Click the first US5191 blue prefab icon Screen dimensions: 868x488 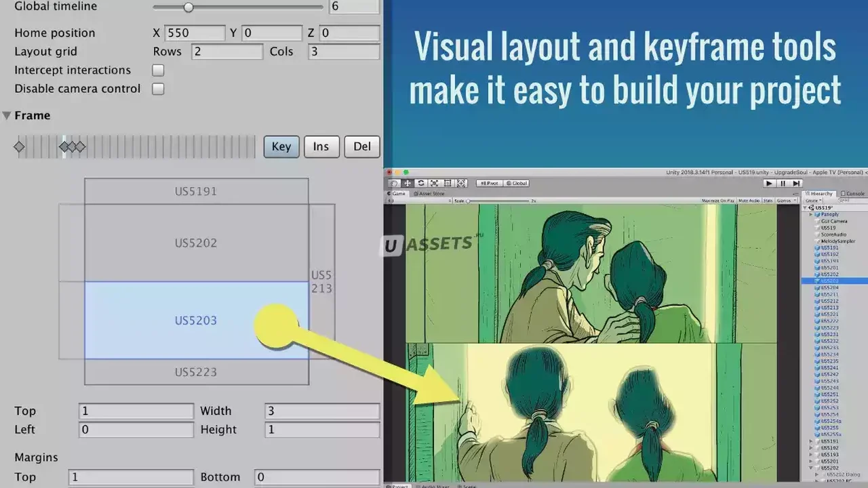click(x=817, y=248)
